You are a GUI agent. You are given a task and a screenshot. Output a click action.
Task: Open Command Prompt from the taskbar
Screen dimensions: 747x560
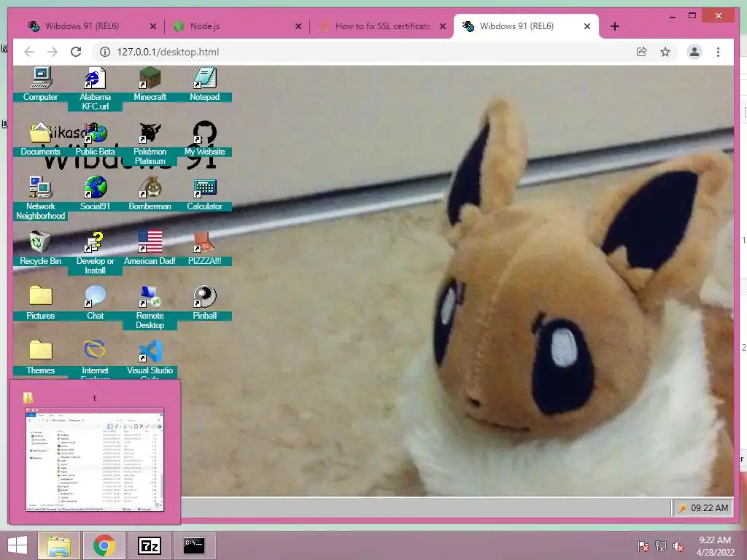coord(194,545)
